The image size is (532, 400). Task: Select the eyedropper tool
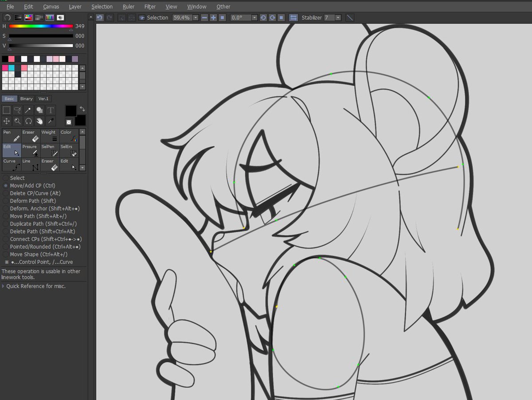(x=51, y=121)
